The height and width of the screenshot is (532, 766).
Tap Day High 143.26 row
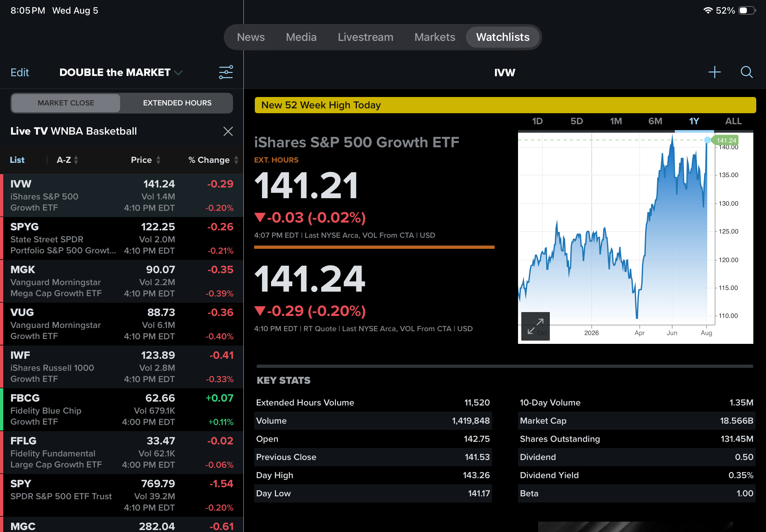point(373,475)
